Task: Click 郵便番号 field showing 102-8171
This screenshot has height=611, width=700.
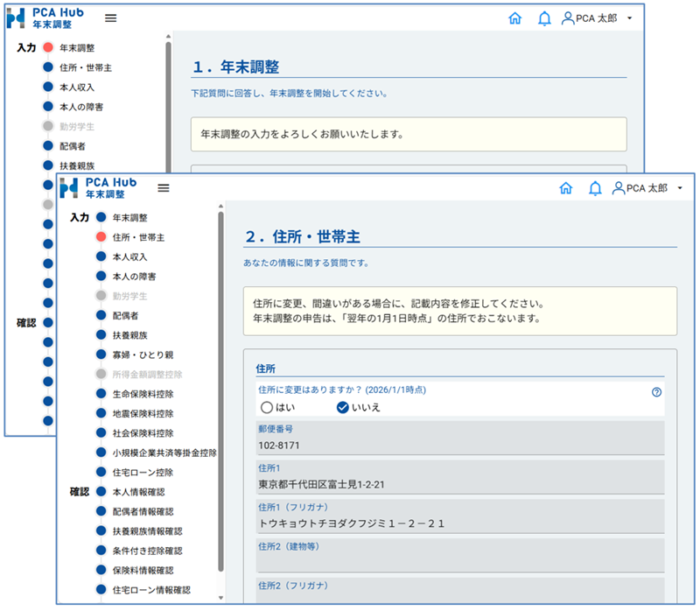Action: (x=460, y=439)
